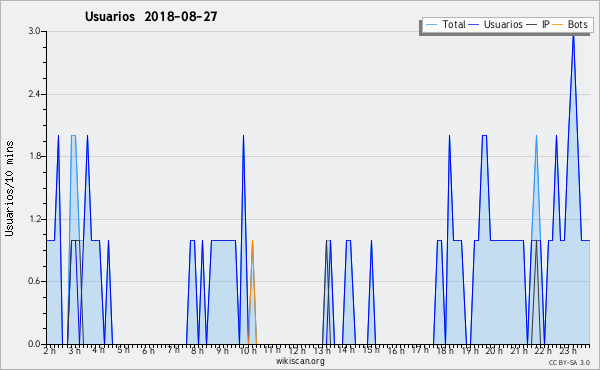
Task: Click the 0.0 value on y-axis
Action: [34, 344]
